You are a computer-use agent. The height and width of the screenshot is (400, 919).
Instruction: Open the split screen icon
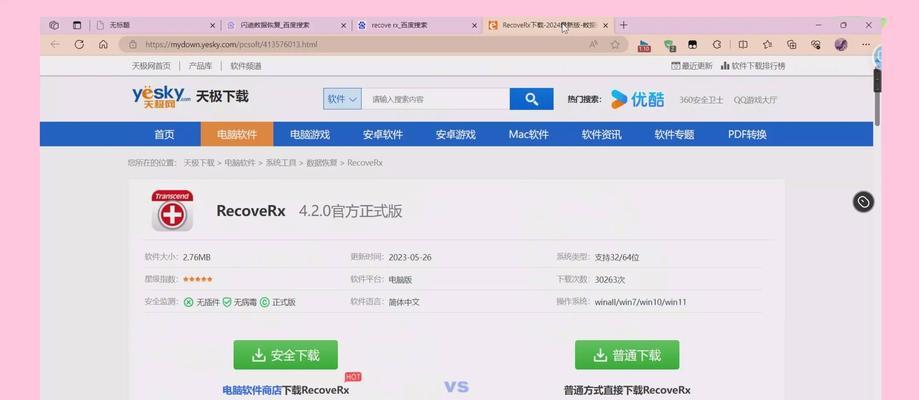[x=743, y=44]
